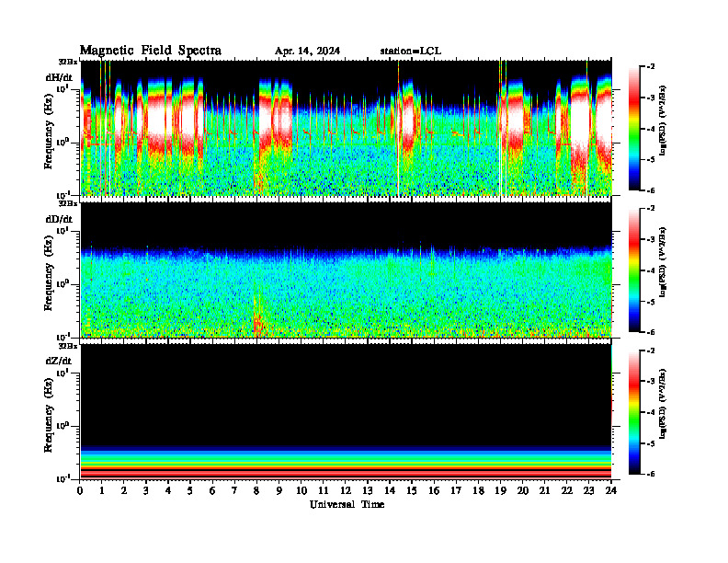Click hour "10" on the time axis

click(x=301, y=490)
